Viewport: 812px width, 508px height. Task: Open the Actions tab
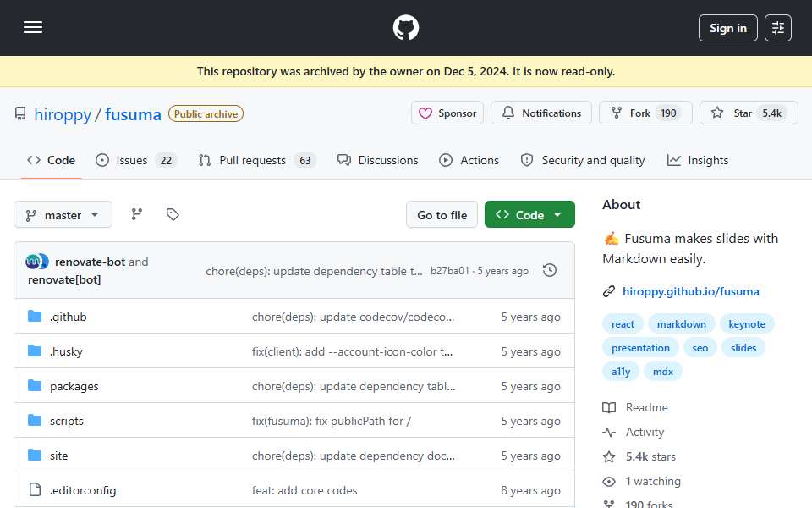coord(469,160)
